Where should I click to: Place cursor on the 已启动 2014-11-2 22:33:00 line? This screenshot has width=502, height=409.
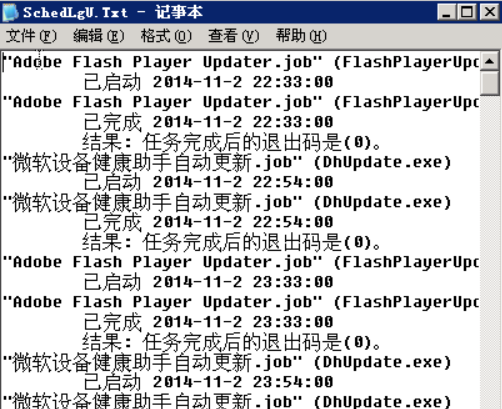[208, 82]
